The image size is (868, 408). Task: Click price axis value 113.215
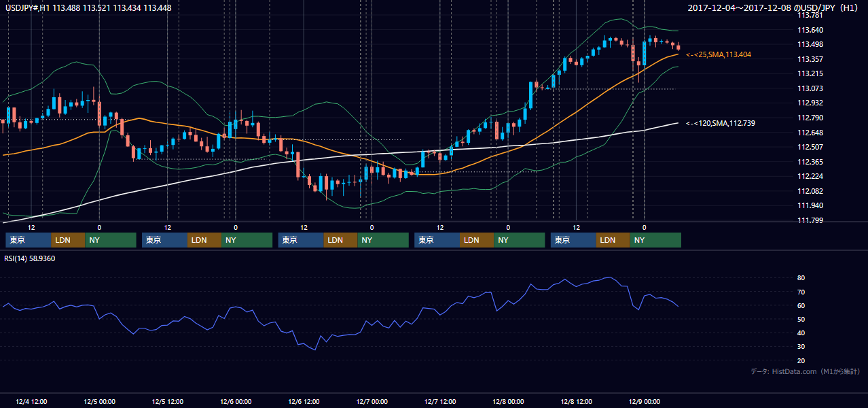click(810, 73)
